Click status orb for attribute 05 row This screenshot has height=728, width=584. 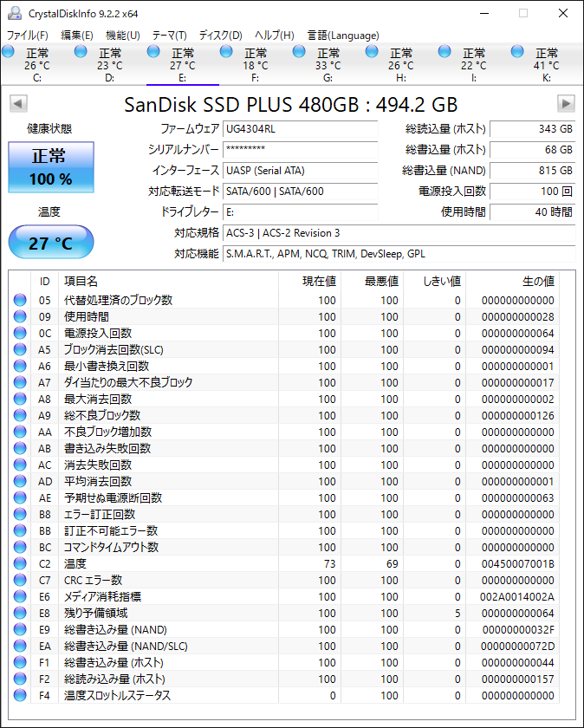20,301
